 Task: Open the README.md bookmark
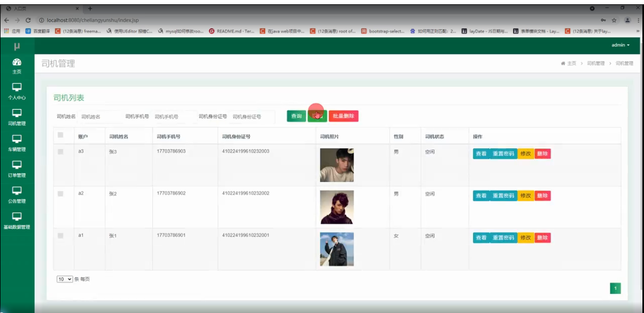click(x=232, y=31)
